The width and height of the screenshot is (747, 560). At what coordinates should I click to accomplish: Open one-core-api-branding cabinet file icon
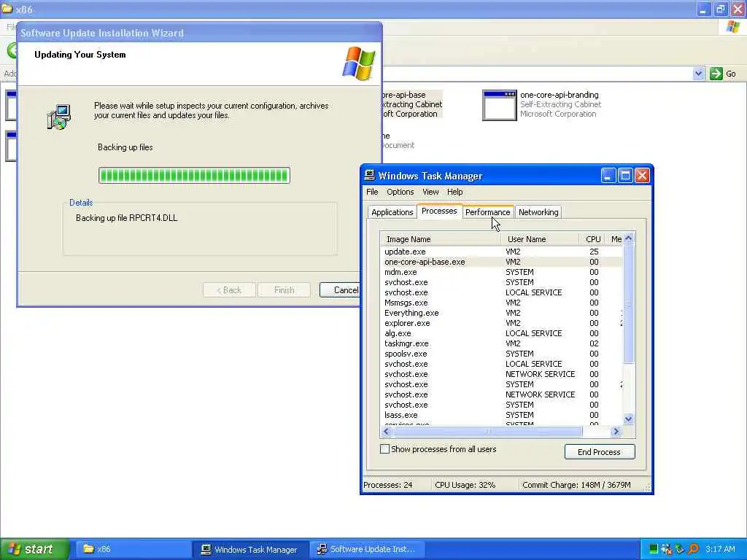(x=499, y=105)
